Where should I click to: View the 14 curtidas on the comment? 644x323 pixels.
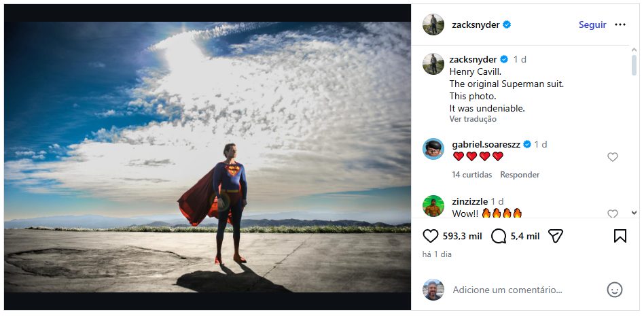coord(471,175)
